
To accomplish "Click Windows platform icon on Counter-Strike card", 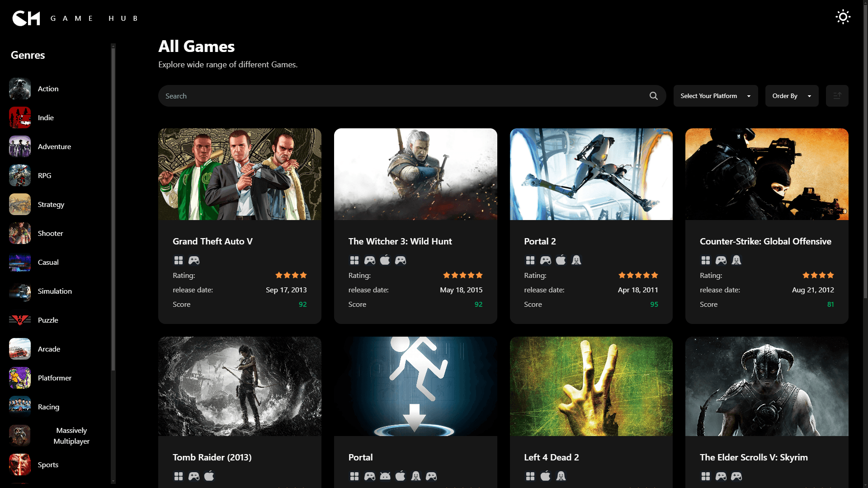I will coord(705,260).
